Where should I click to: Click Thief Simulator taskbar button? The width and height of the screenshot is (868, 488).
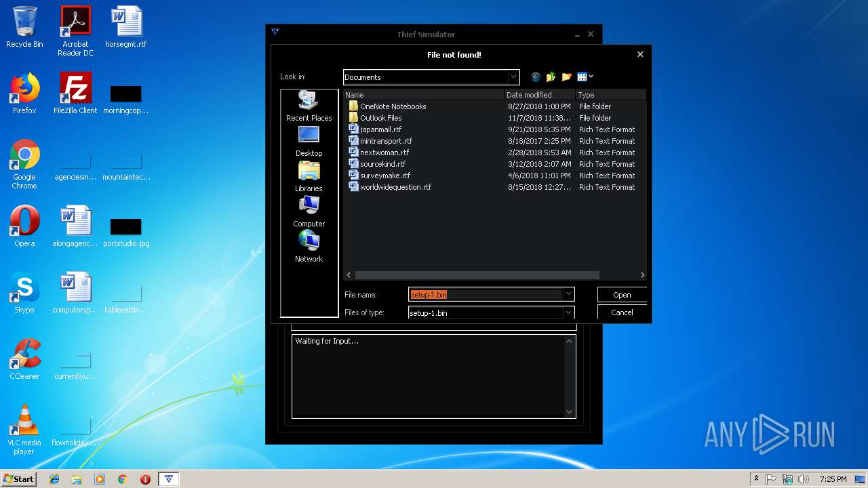tap(169, 479)
